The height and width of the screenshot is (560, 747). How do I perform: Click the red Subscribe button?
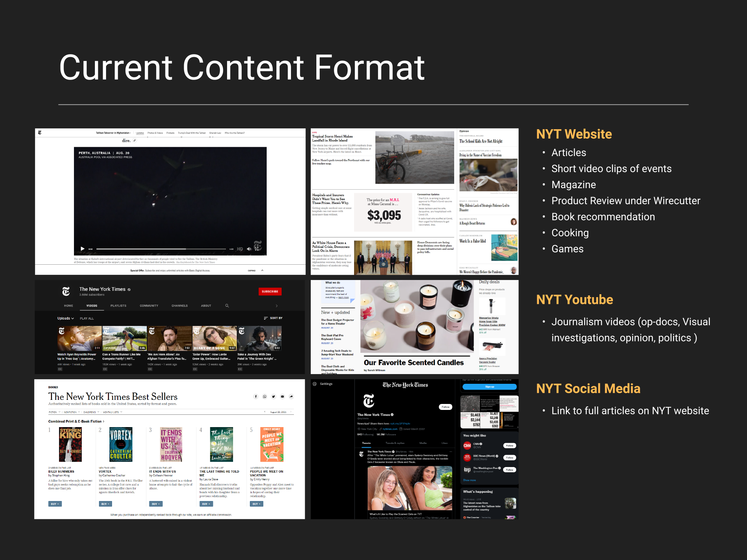point(270,292)
